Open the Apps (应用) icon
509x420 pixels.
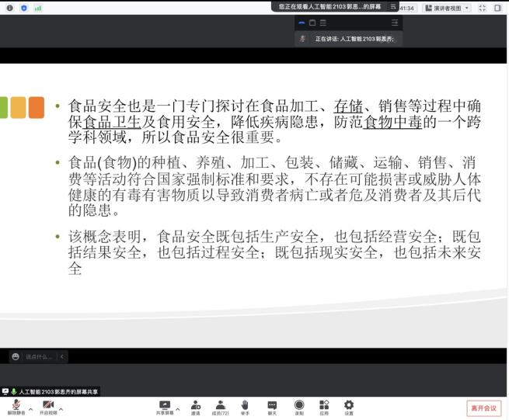[324, 407]
